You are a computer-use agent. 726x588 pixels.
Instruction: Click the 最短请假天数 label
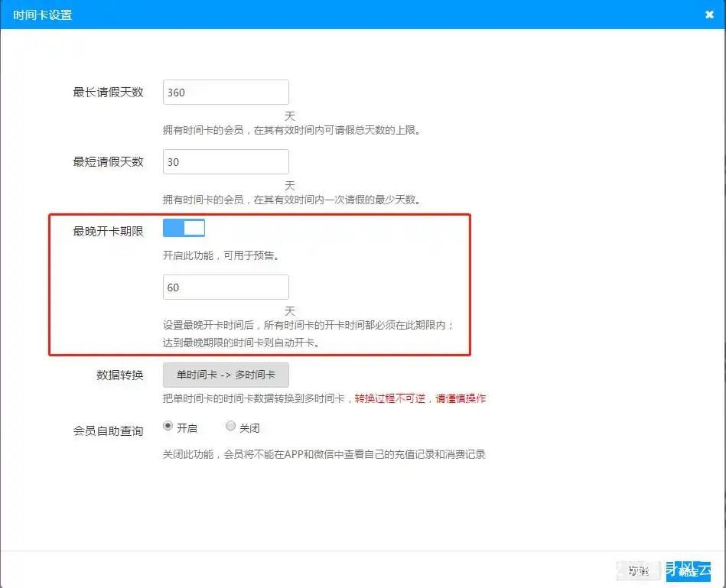click(x=109, y=162)
